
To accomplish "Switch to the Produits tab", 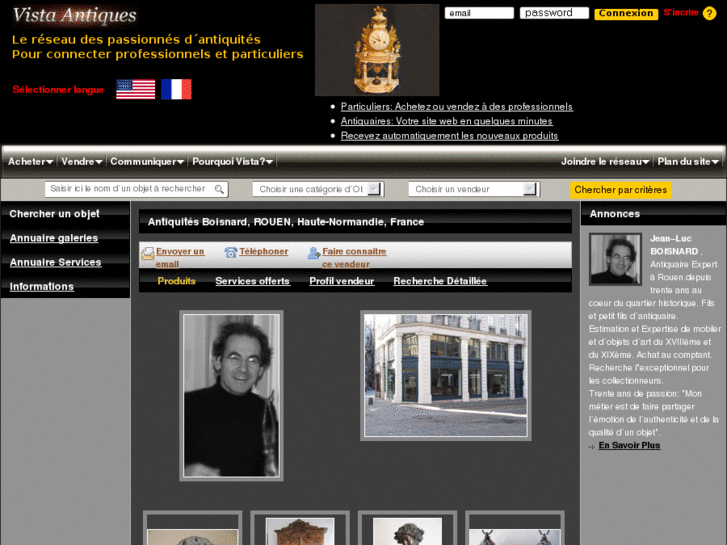I will (x=177, y=281).
